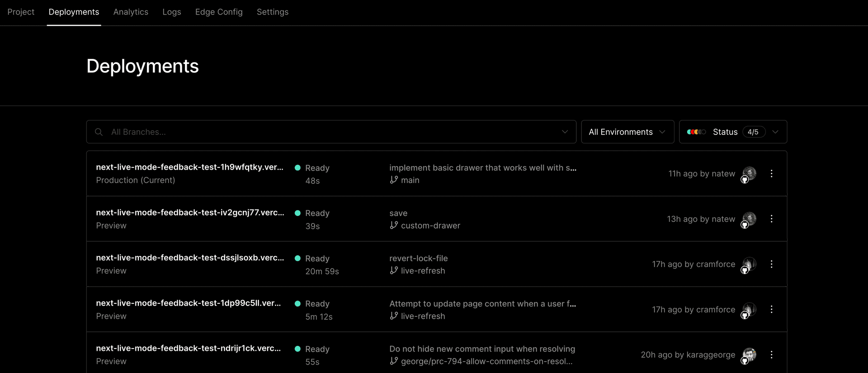Image resolution: width=868 pixels, height=373 pixels.
Task: Expand the All Branches dropdown chevron
Action: (565, 132)
